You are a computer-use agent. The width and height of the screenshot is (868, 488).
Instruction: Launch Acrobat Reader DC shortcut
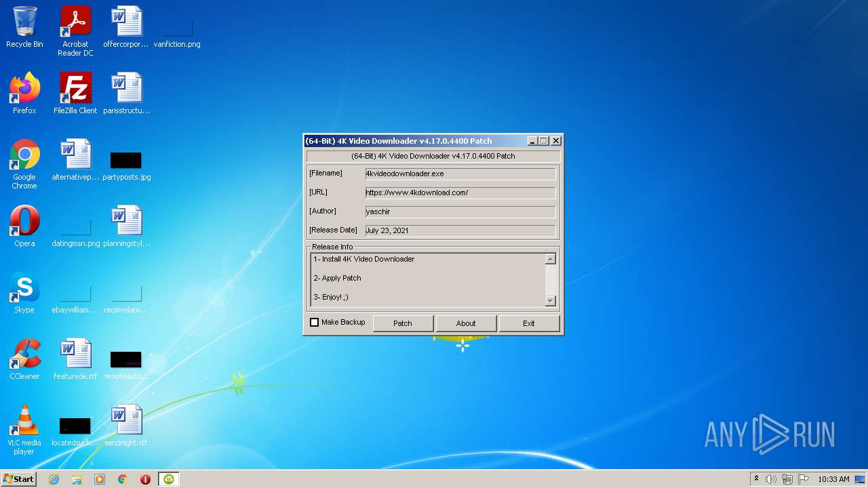click(x=75, y=31)
